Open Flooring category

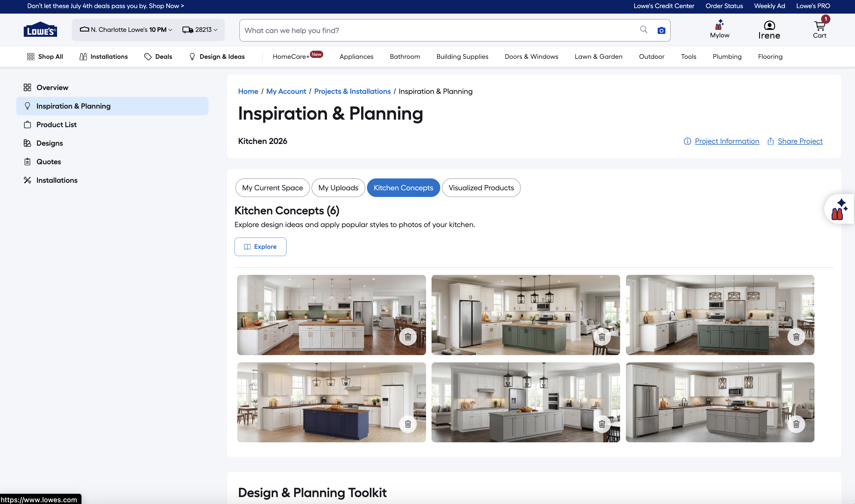[770, 57]
